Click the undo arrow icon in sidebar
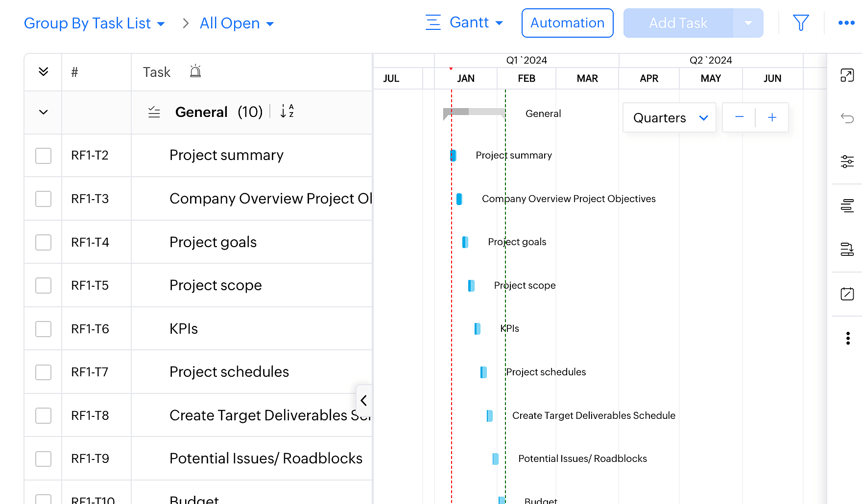The width and height of the screenshot is (862, 504). point(847,118)
